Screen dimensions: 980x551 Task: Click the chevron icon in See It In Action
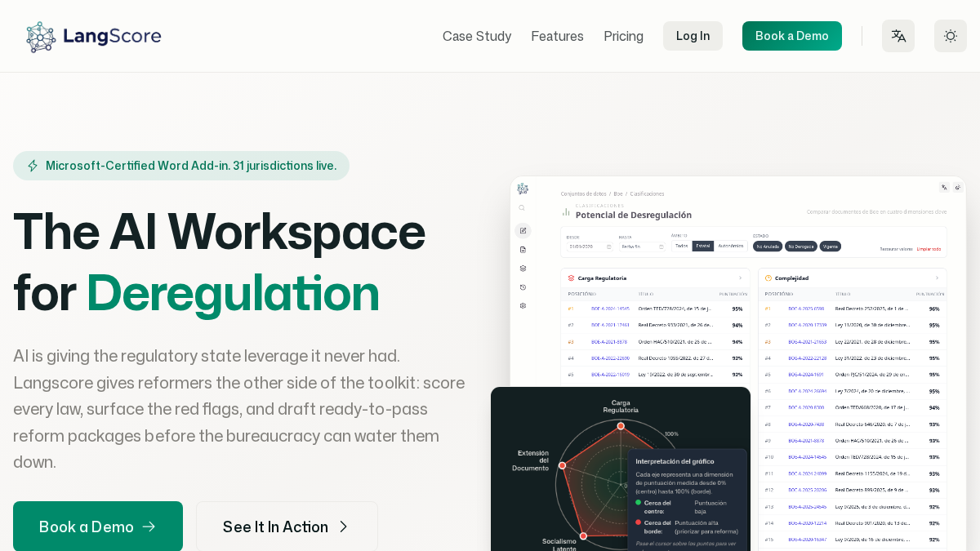343,527
